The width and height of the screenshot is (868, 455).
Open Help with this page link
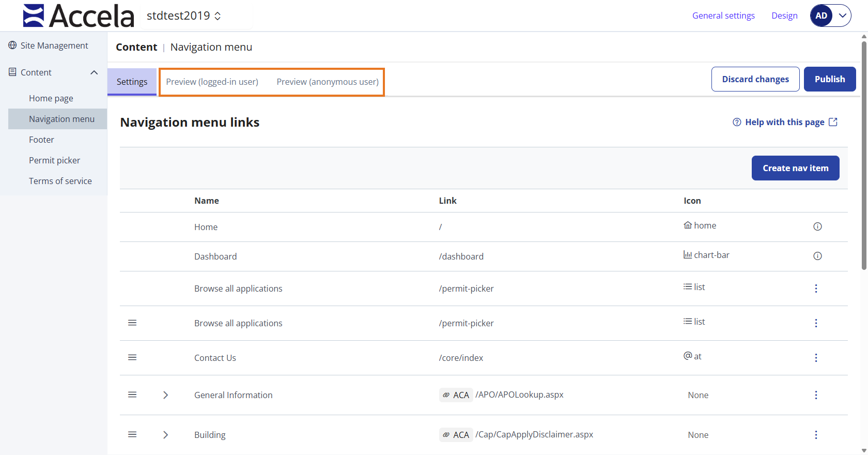coord(784,122)
